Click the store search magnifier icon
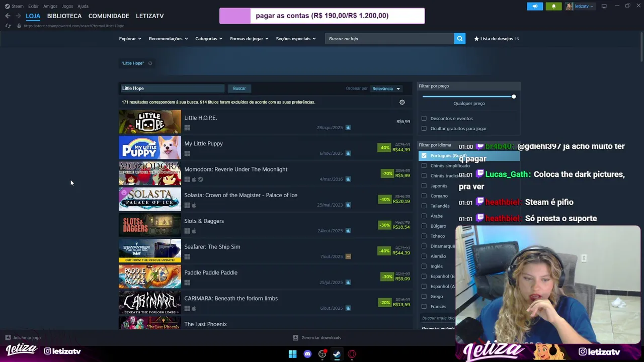Image resolution: width=644 pixels, height=362 pixels. [x=459, y=39]
